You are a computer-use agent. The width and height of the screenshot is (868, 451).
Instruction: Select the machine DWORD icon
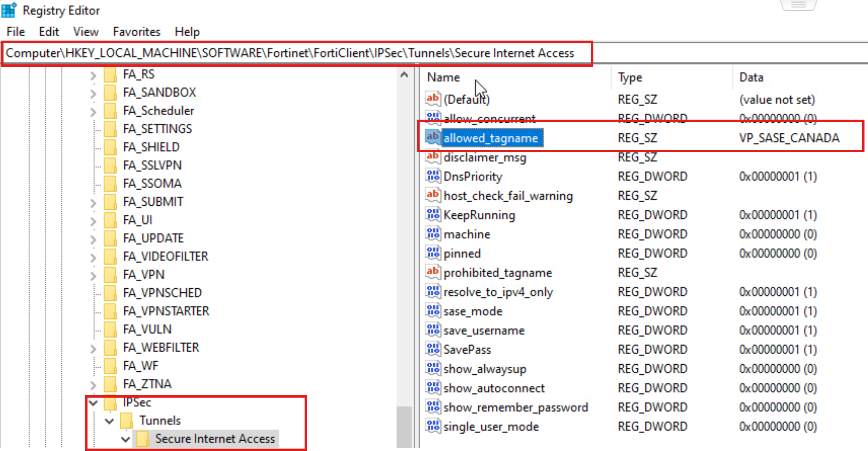tap(433, 233)
